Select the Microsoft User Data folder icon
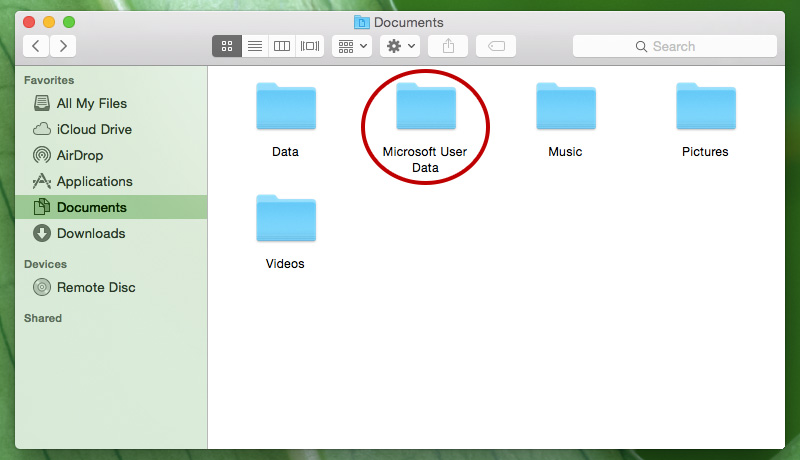 pyautogui.click(x=426, y=106)
